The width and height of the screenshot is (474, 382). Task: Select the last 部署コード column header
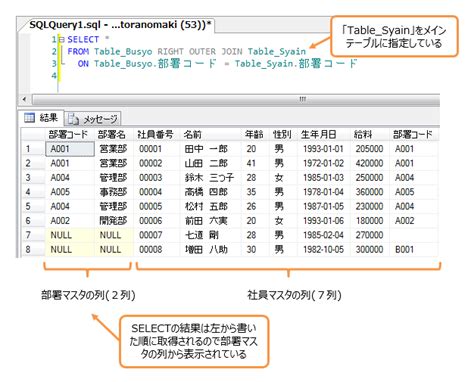(x=414, y=135)
